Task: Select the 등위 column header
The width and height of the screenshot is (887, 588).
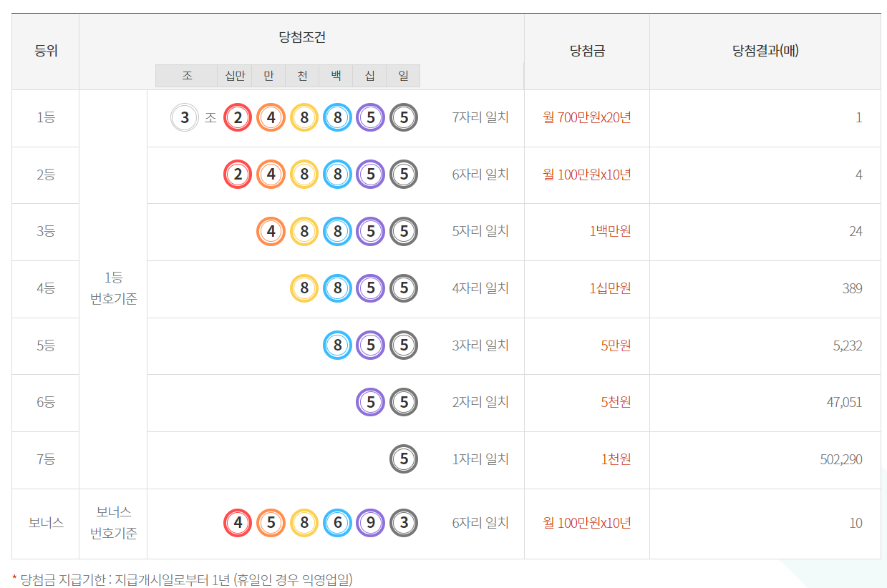Action: [x=46, y=51]
